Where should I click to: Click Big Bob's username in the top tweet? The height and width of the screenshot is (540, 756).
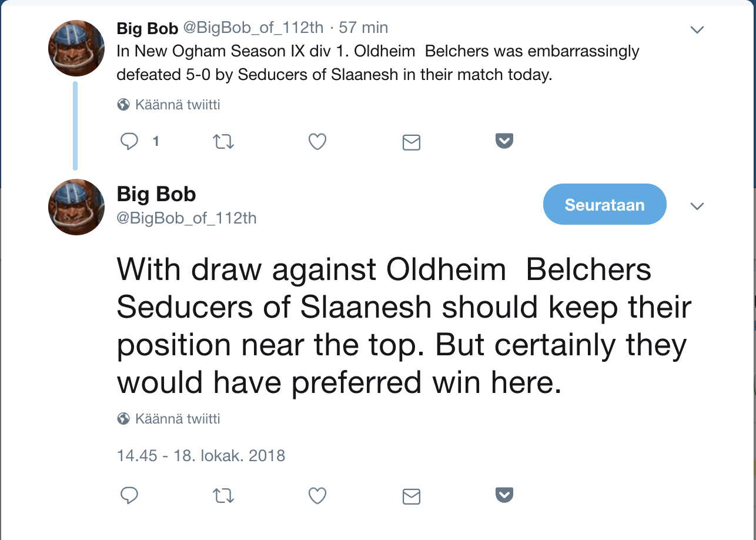click(x=146, y=28)
